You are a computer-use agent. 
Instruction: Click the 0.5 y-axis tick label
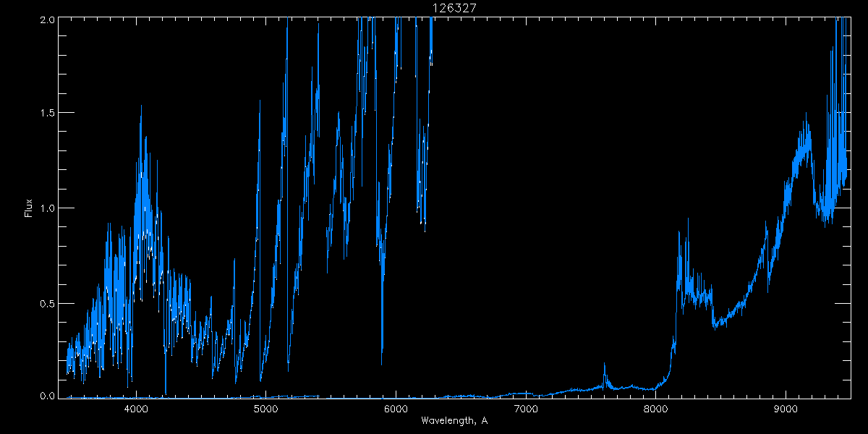[47, 303]
